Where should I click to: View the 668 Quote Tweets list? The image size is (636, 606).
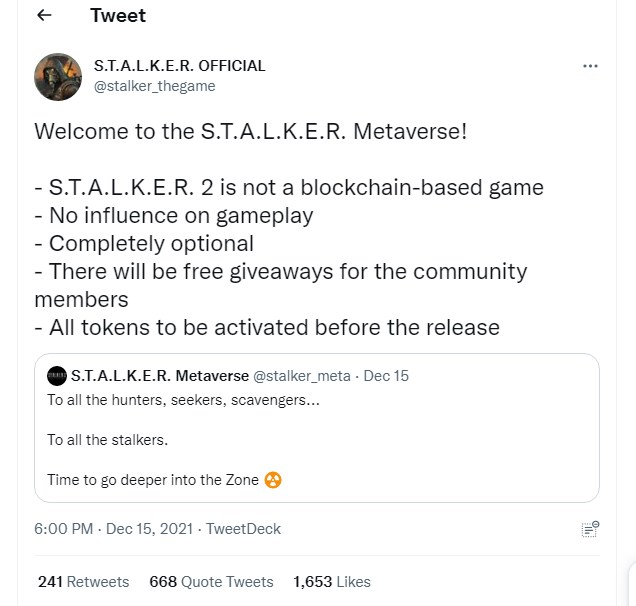point(211,581)
